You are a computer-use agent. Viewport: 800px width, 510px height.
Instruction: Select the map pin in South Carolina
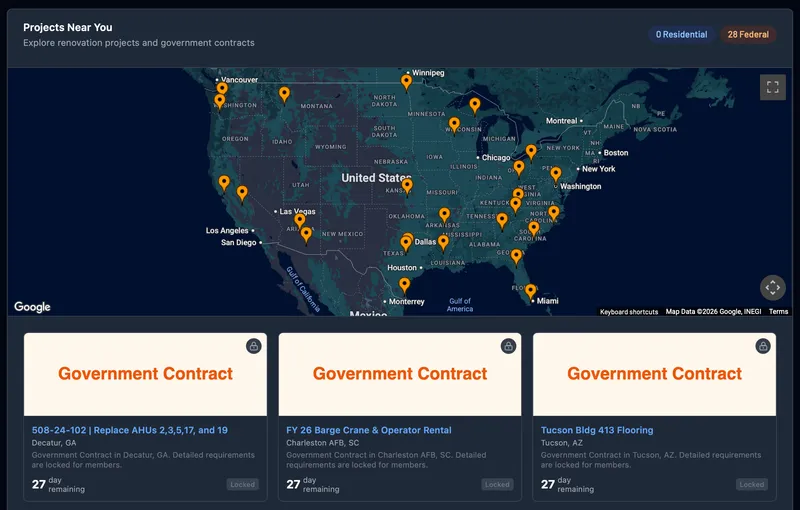pyautogui.click(x=534, y=230)
